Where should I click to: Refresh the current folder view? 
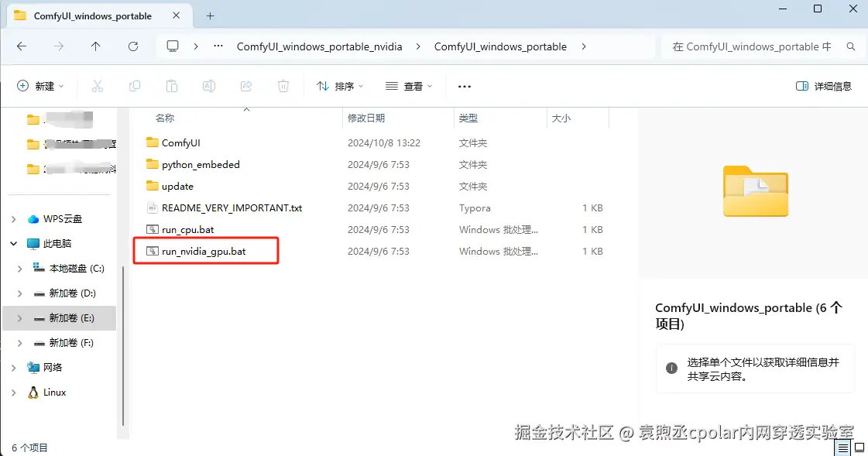[133, 46]
